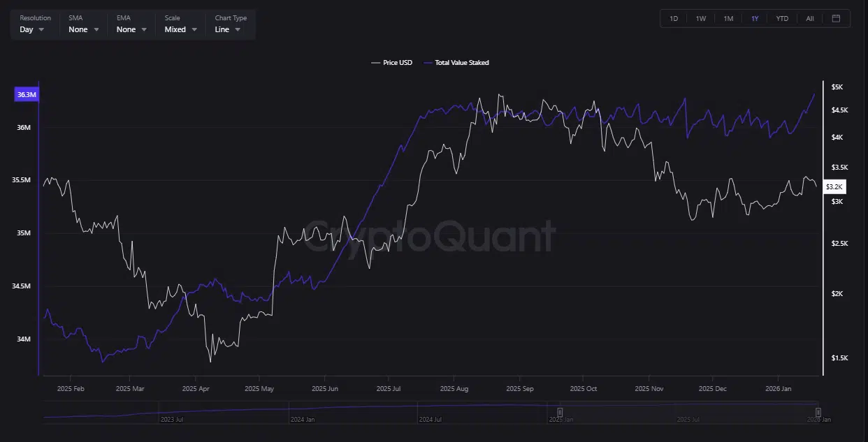Expand the SMA dropdown

83,29
